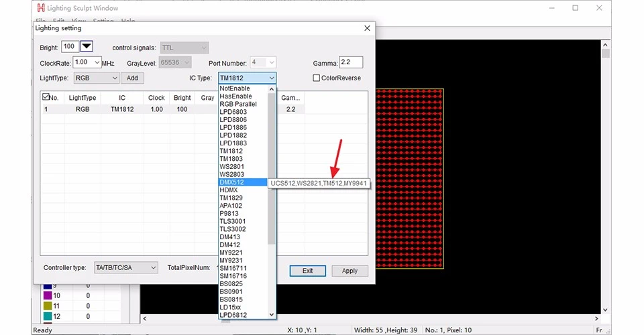Screen dimensions: 644x335
Task: Click the canvas vertical scrollbar up arrow
Action: coord(605,44)
